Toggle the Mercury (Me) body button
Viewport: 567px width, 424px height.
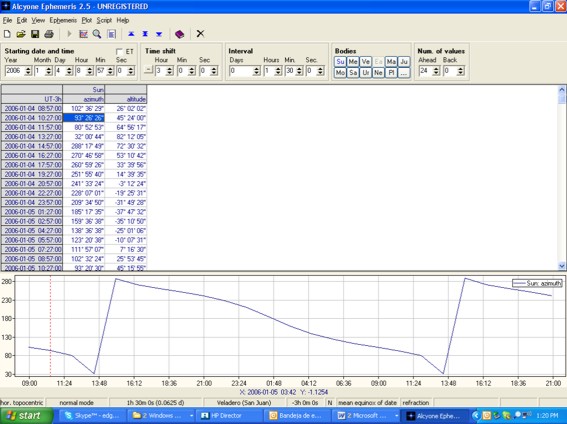(x=353, y=61)
